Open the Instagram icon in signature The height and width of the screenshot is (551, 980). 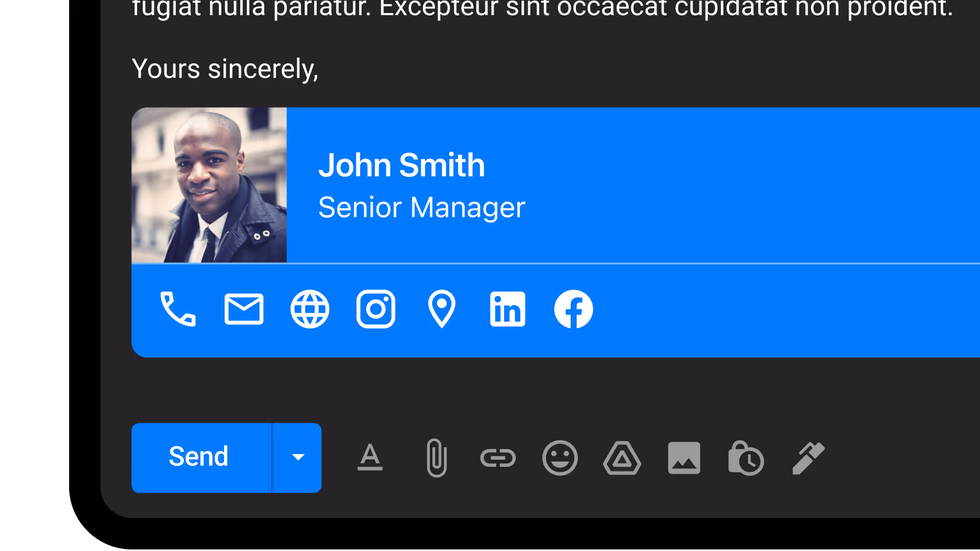[376, 309]
